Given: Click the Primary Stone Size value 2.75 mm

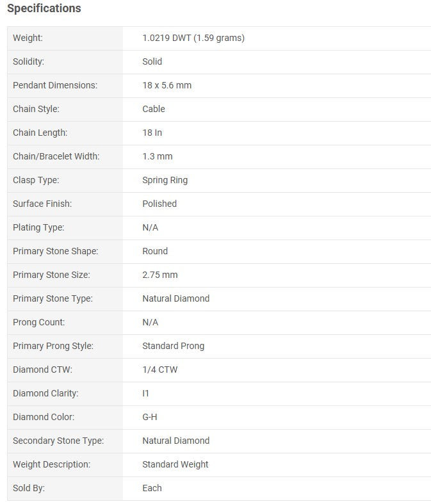Looking at the screenshot, I should (159, 275).
